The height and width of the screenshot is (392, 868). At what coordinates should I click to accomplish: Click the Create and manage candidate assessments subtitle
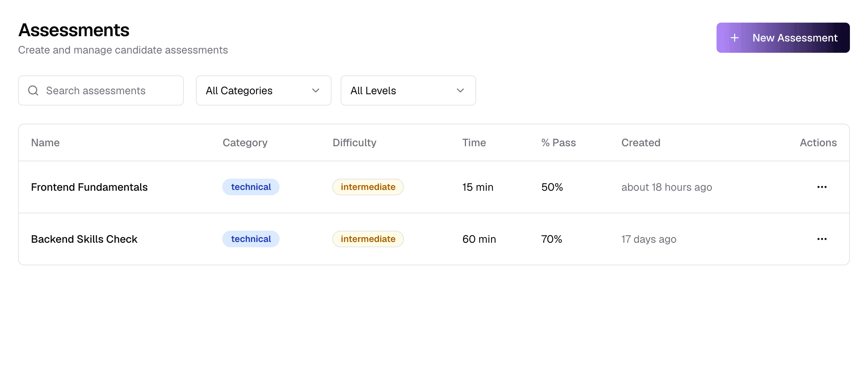point(123,50)
